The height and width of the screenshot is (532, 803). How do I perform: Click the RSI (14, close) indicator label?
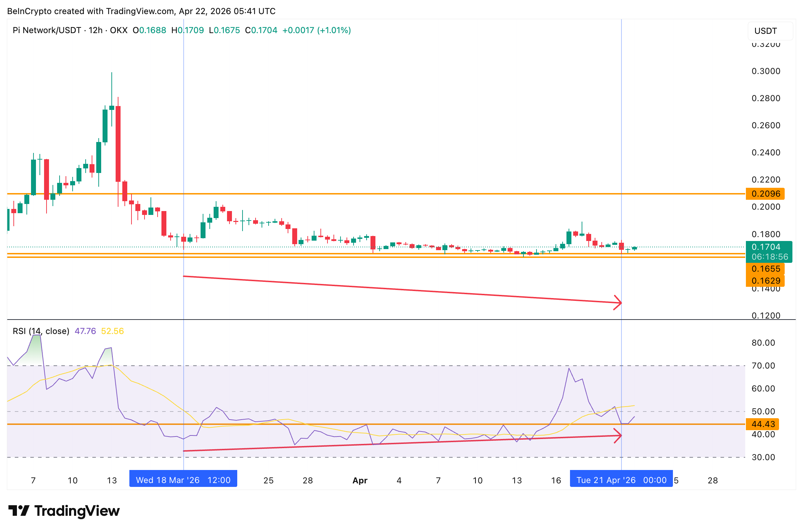pos(41,331)
